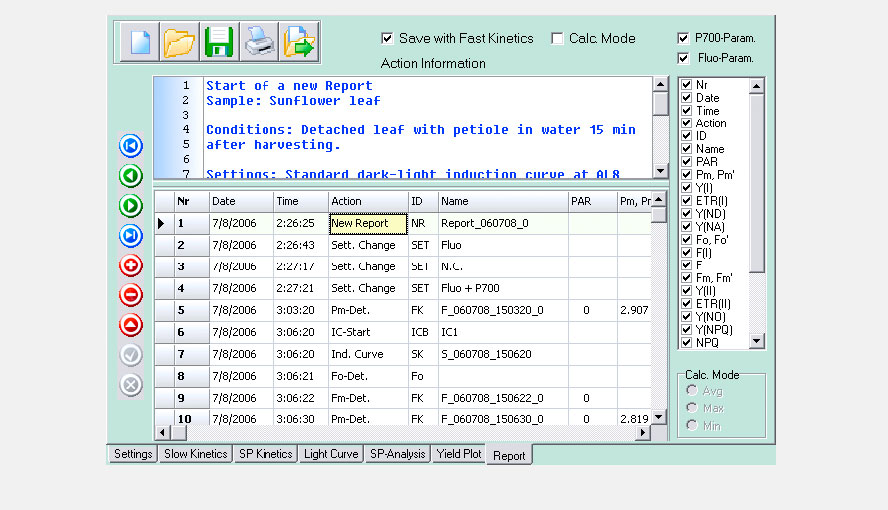This screenshot has height=510, width=888.
Task: Switch to the SP-Analysis tab
Action: pyautogui.click(x=397, y=454)
